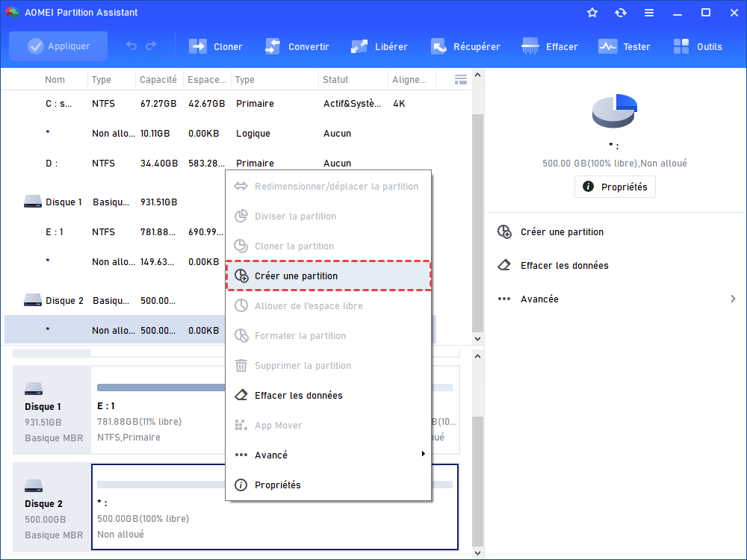747x560 pixels.
Task: Click the Propriétés button in right panel
Action: (615, 187)
